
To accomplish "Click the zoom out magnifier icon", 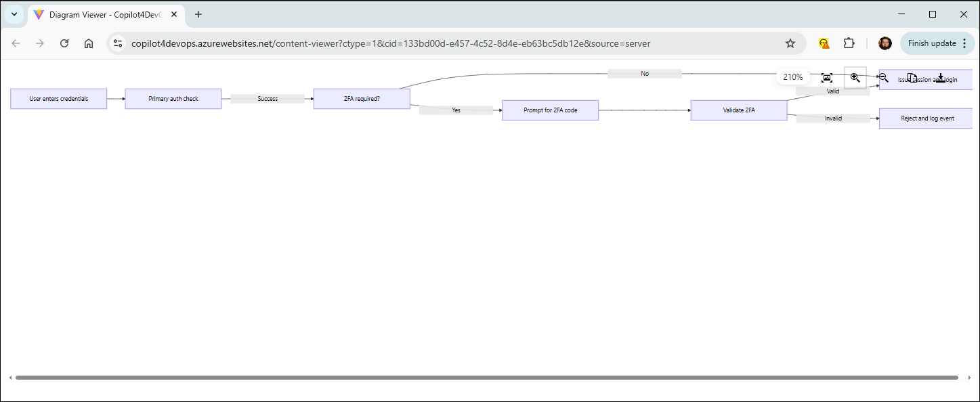I will (x=884, y=78).
